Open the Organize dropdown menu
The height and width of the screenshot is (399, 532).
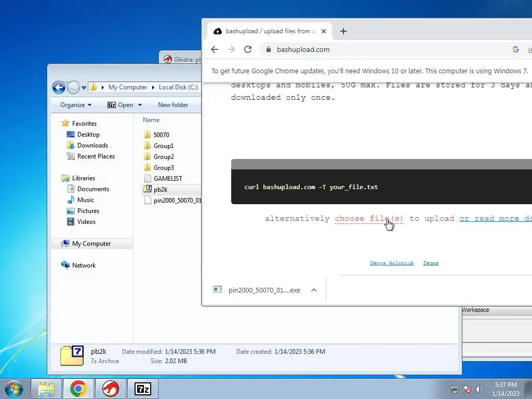click(x=76, y=105)
